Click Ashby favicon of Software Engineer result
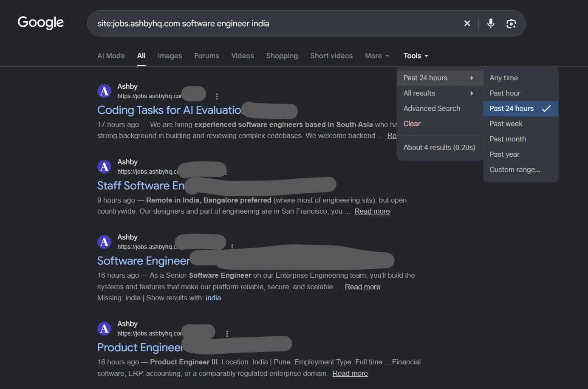588x389 pixels. 104,242
